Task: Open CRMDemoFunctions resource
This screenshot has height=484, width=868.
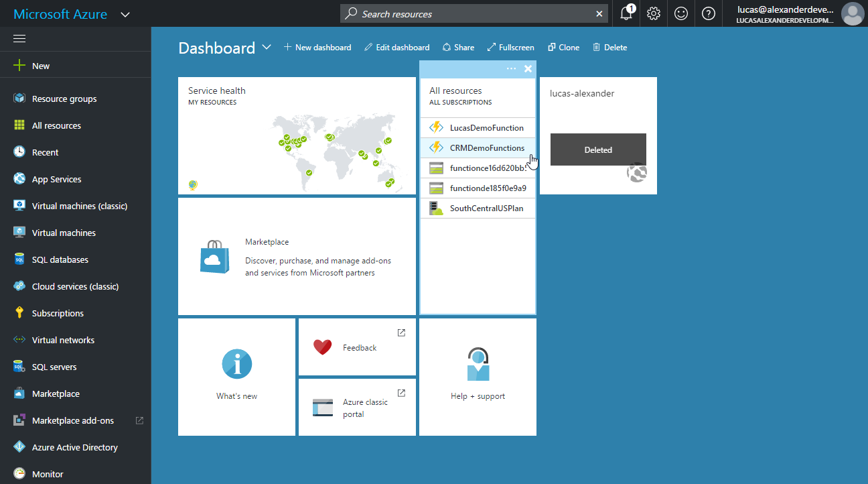Action: tap(478, 147)
